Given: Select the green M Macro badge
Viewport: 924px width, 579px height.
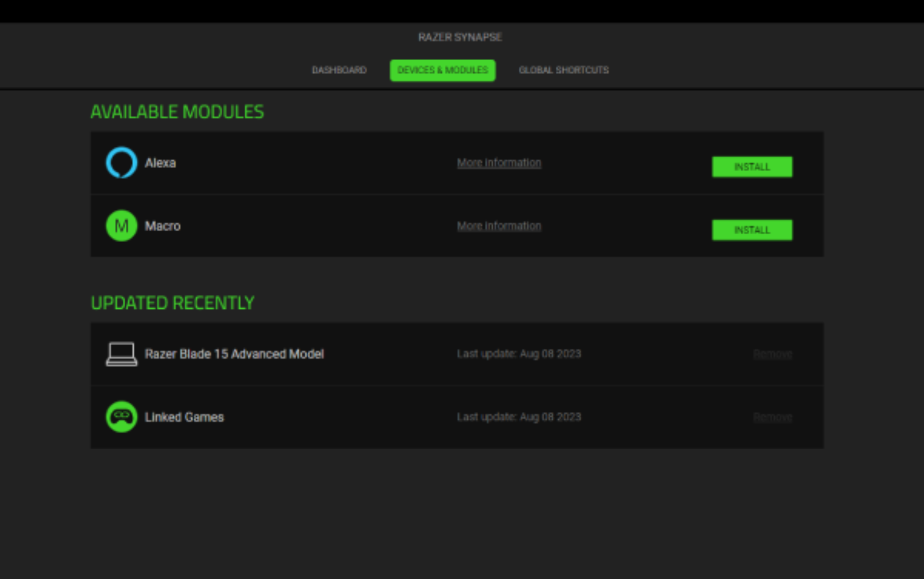Looking at the screenshot, I should tap(121, 225).
